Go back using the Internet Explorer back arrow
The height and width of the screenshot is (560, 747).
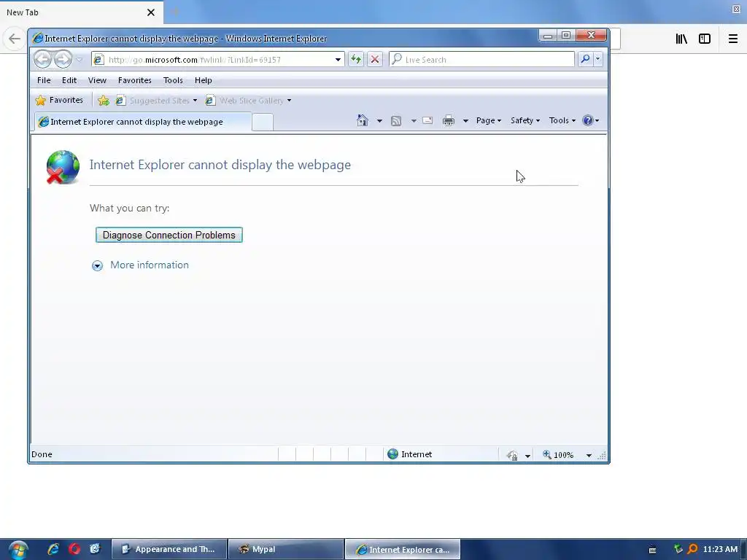(42, 60)
